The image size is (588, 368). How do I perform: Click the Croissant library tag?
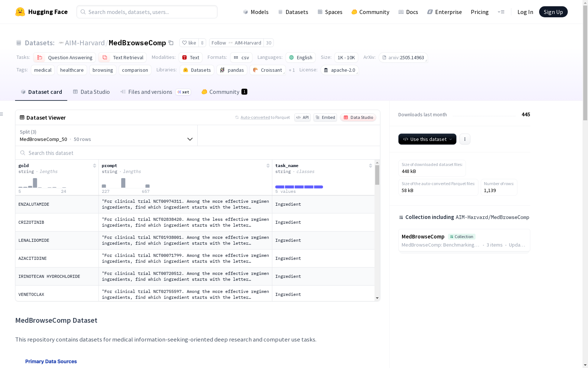point(268,70)
